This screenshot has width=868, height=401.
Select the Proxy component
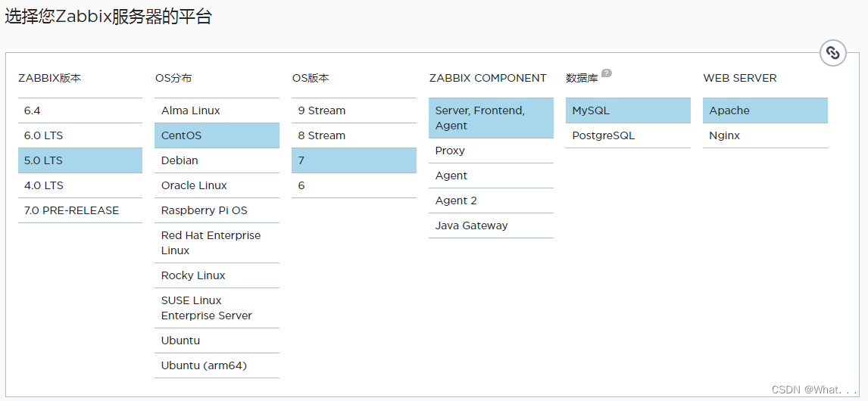click(x=491, y=151)
